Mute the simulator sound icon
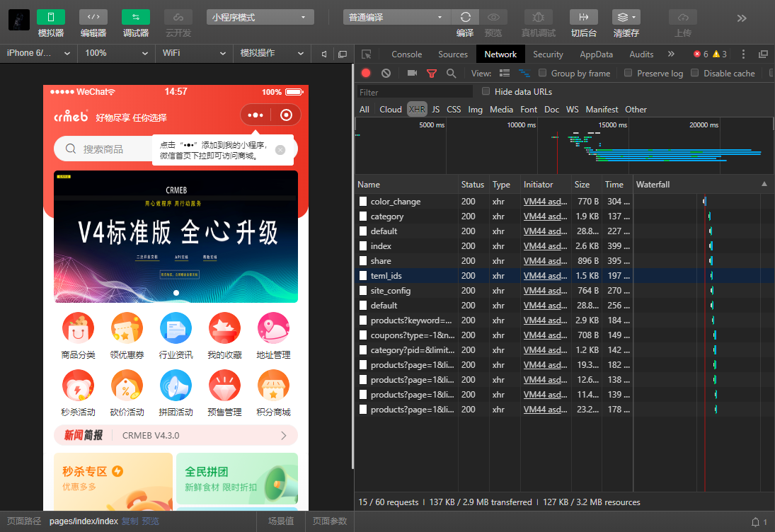Viewport: 775px width, 532px height. [324, 54]
